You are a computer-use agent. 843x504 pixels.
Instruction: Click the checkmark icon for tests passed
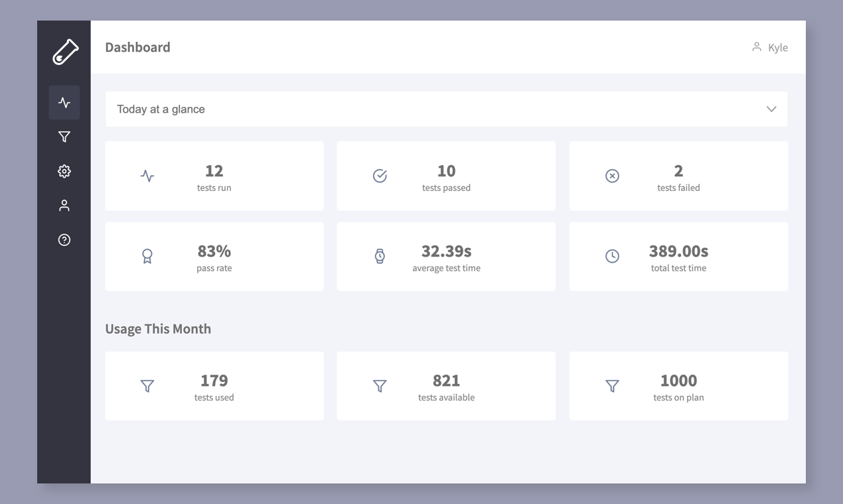(x=380, y=176)
